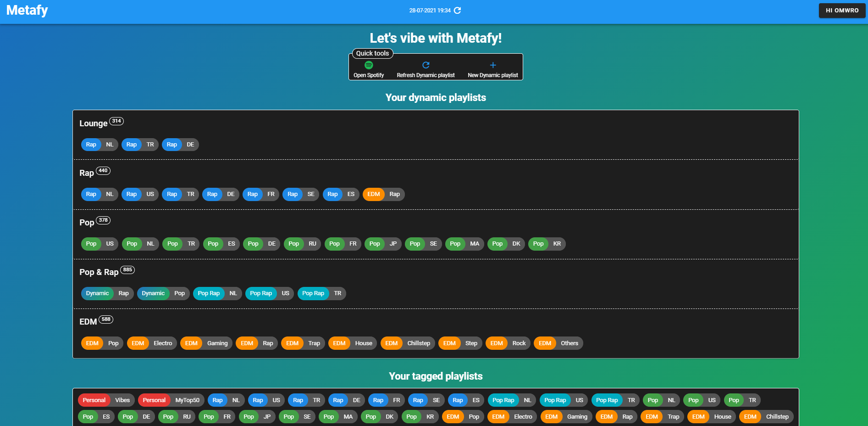Select the Pop JP tag in Pop row
The image size is (868, 426).
[x=383, y=244]
